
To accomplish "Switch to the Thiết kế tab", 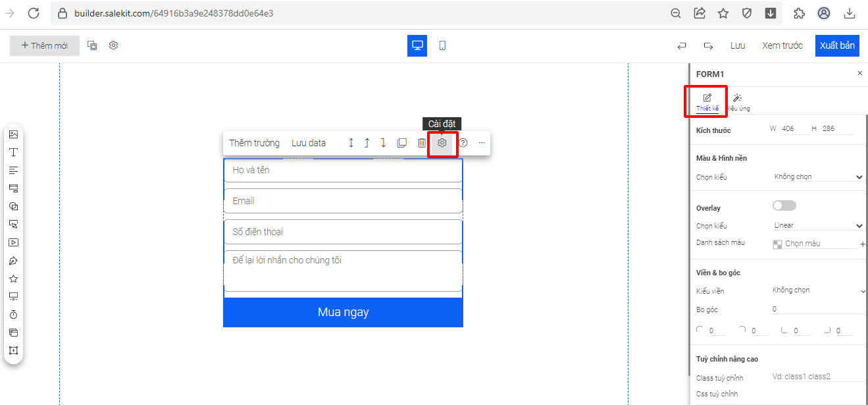I will (707, 102).
